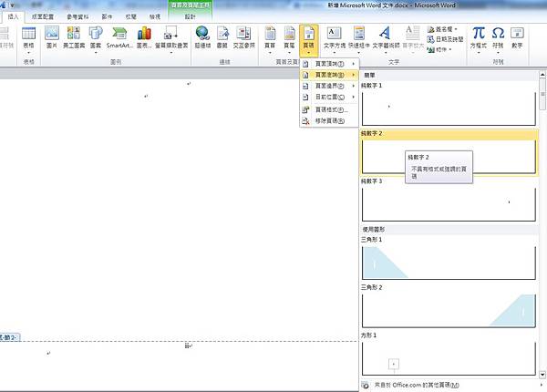The width and height of the screenshot is (547, 392).
Task: Choose Plain Number 2 (純數字 2) highlighted thumbnail
Action: tap(449, 152)
